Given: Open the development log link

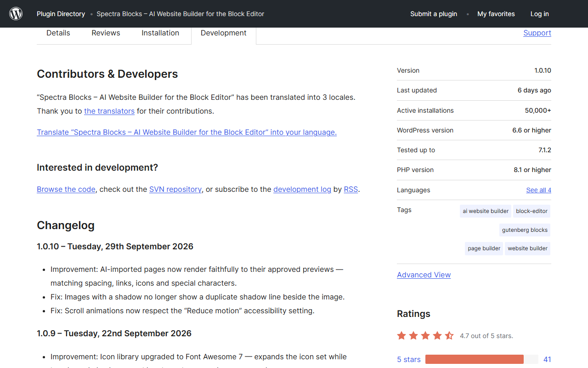Looking at the screenshot, I should [302, 189].
